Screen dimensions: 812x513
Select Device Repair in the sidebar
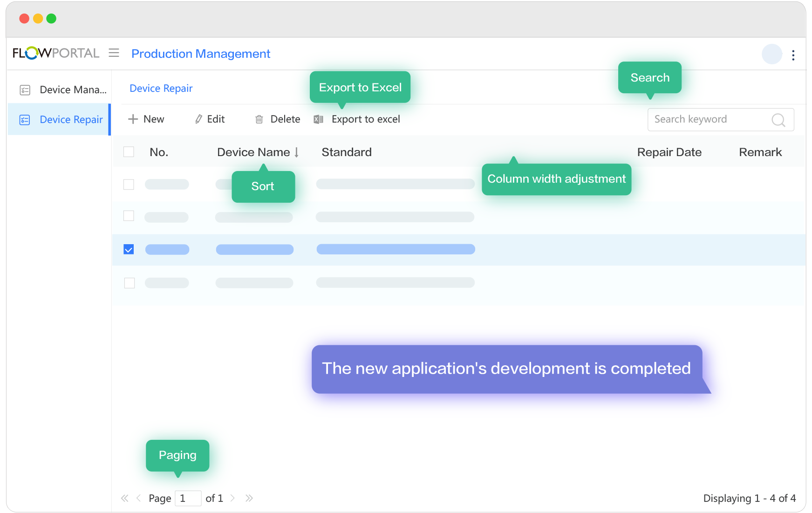[59, 120]
